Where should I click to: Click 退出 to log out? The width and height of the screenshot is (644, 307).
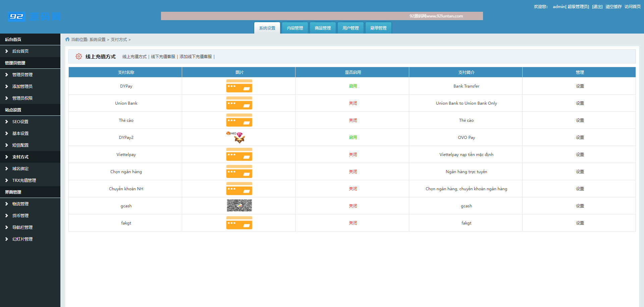(597, 7)
